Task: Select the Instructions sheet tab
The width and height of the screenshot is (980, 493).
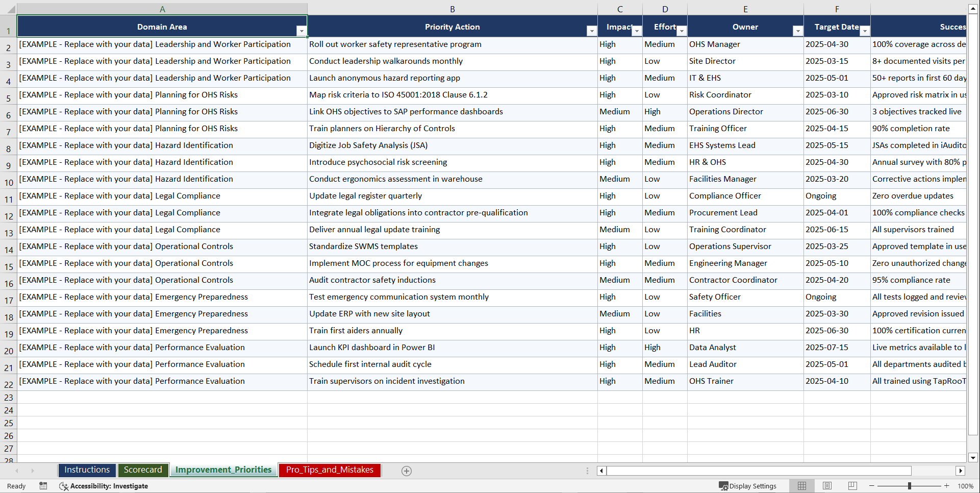Action: click(x=87, y=470)
